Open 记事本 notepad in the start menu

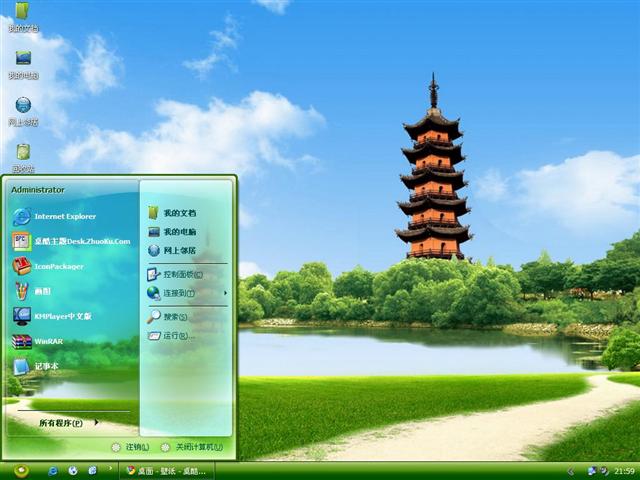tap(36, 366)
